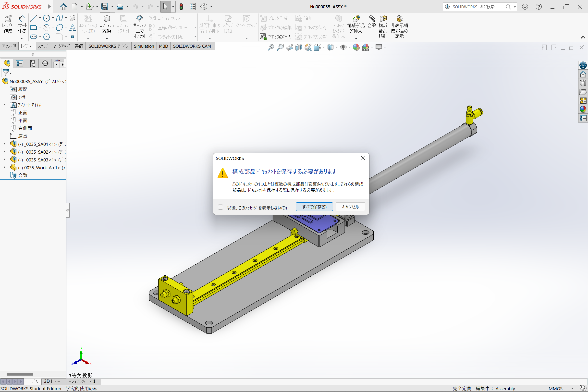Click the New document icon

(x=74, y=7)
